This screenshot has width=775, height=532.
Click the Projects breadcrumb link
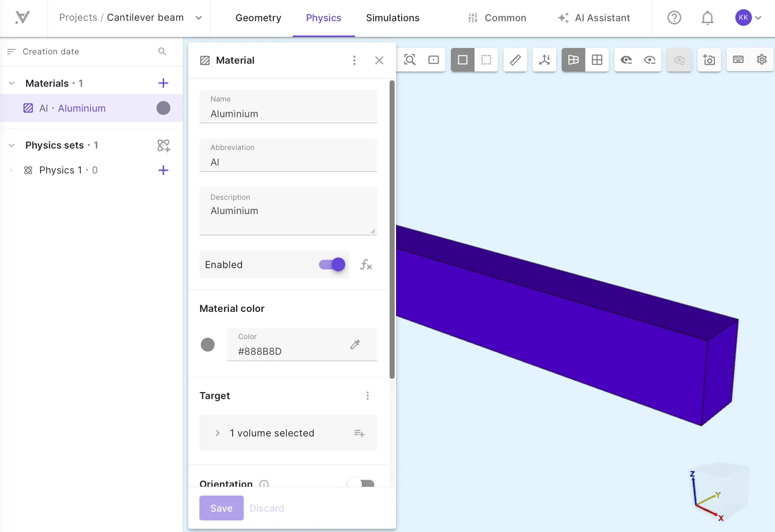78,18
